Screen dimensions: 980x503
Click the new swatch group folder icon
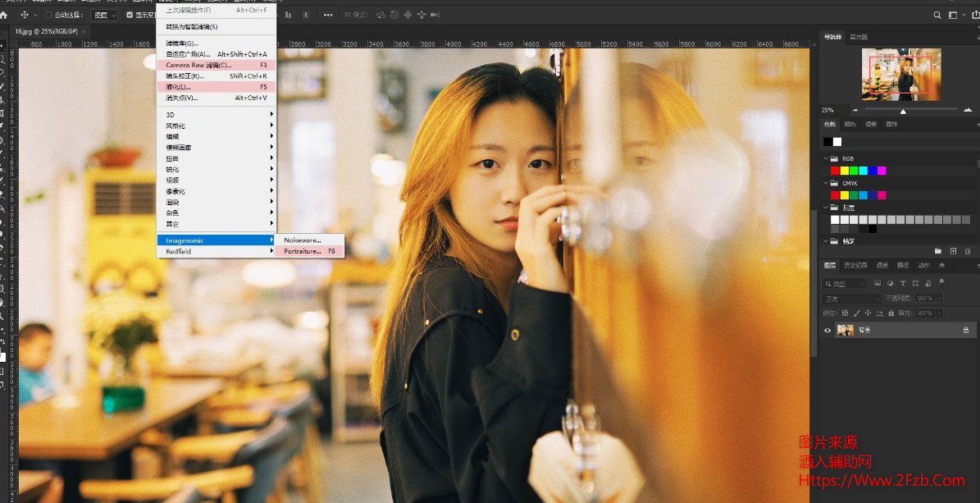click(x=938, y=251)
